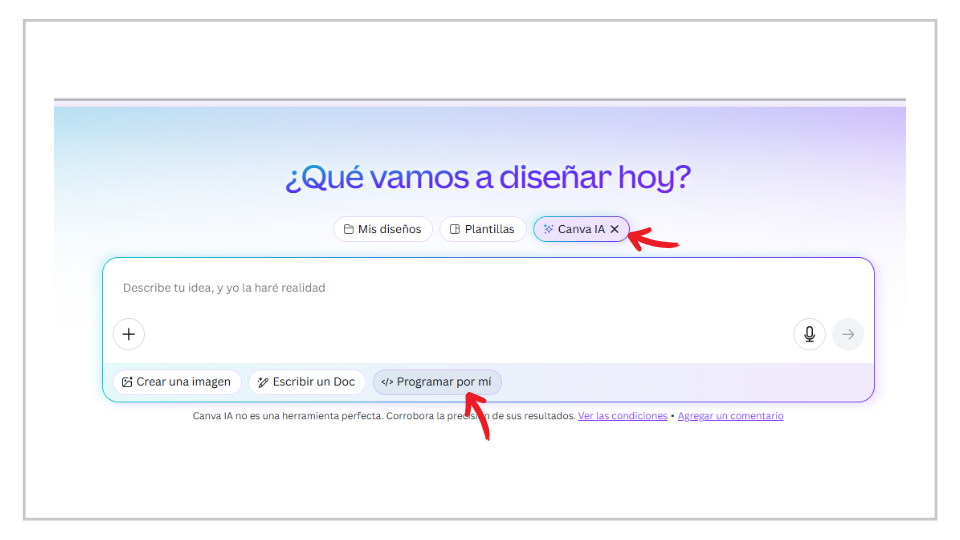Close Canva IA with the X icon
The width and height of the screenshot is (960, 540).
coord(615,229)
